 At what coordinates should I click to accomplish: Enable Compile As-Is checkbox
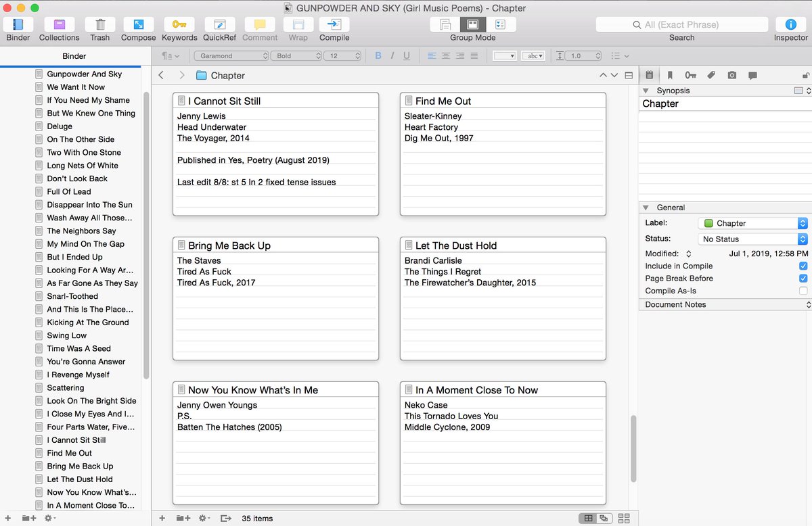click(x=803, y=291)
